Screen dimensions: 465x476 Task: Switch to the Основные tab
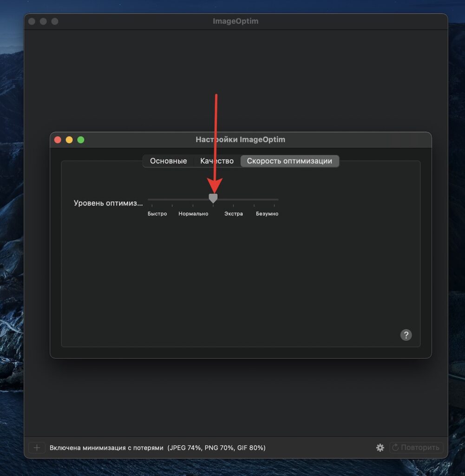(168, 161)
